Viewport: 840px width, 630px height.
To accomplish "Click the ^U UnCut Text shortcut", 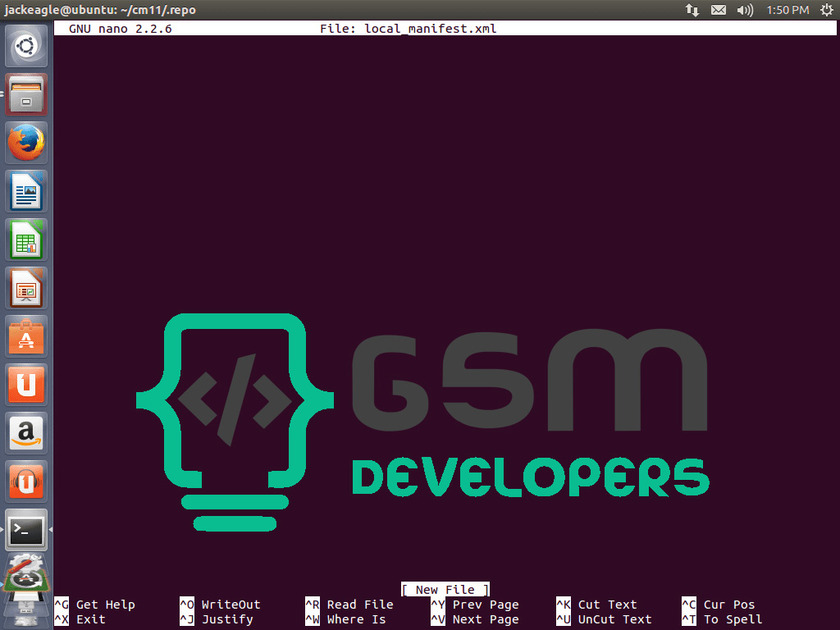I will click(605, 619).
